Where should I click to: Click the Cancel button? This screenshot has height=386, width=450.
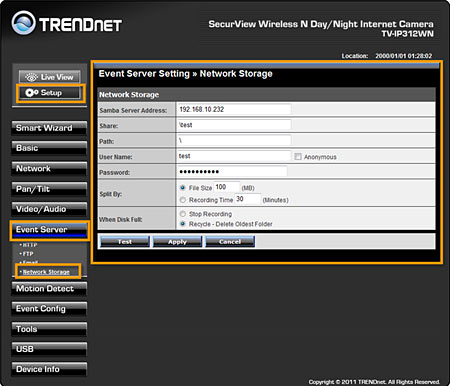[x=230, y=242]
